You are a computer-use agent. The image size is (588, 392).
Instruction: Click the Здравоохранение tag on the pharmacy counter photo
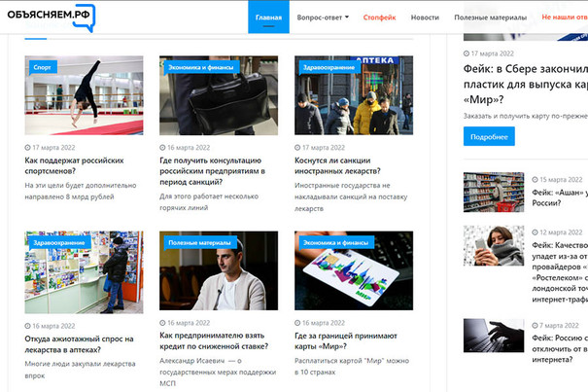point(59,242)
